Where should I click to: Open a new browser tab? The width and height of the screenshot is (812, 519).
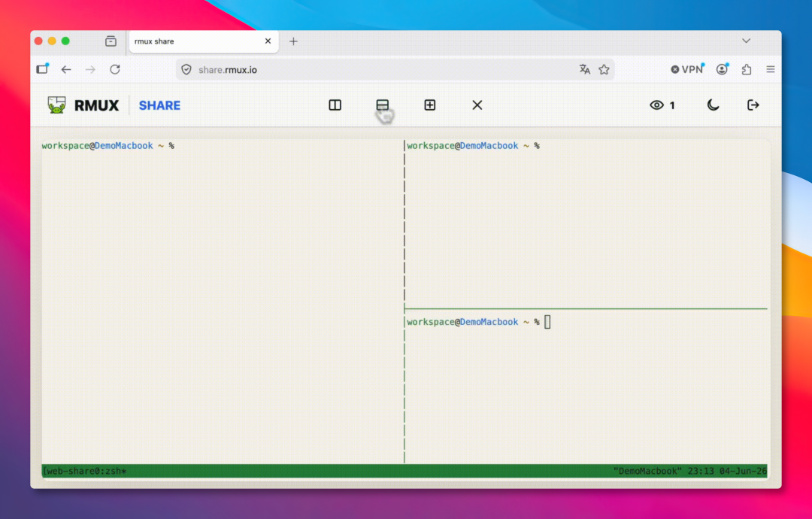tap(294, 41)
